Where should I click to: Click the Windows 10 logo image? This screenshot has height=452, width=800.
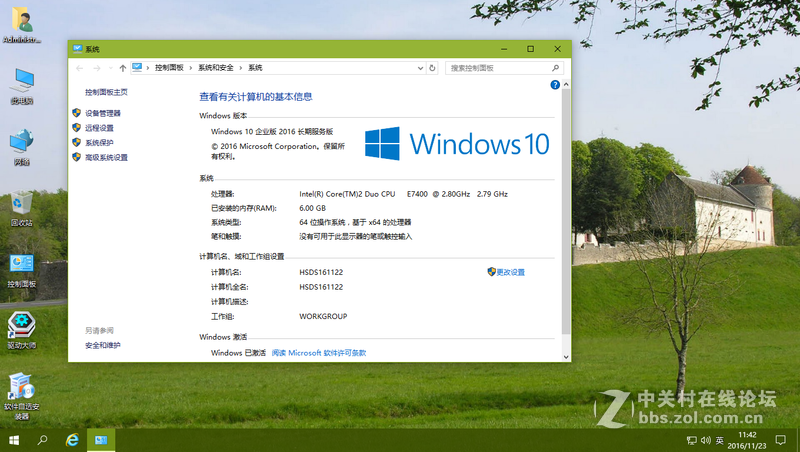(457, 143)
